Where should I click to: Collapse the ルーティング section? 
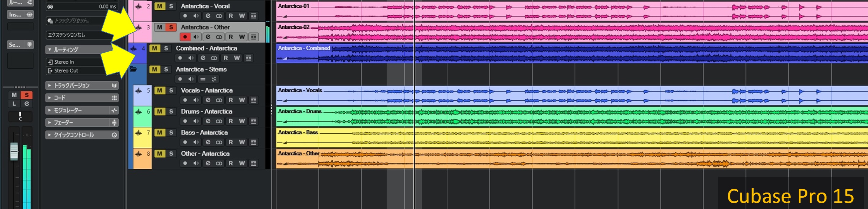click(x=49, y=50)
